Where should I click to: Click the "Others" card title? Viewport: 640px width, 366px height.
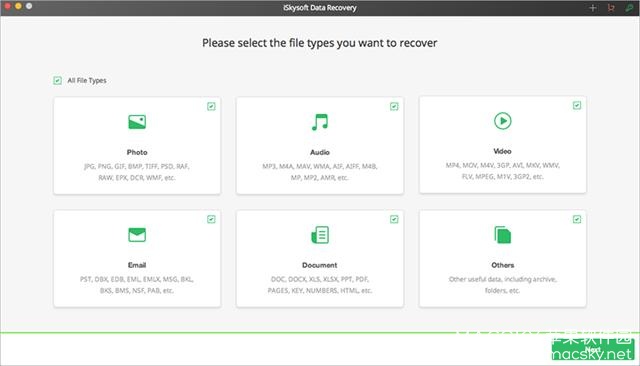502,265
